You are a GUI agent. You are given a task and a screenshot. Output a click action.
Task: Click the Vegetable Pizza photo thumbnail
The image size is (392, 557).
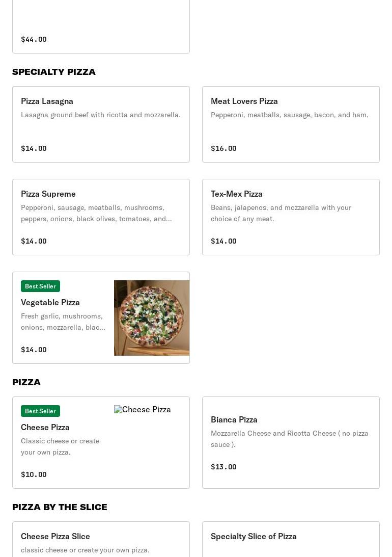point(152,318)
